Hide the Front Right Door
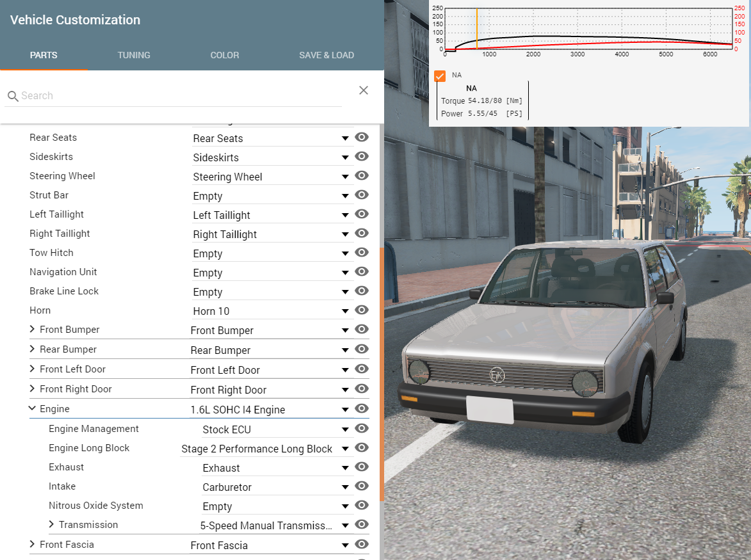This screenshot has height=560, width=751. [x=362, y=388]
